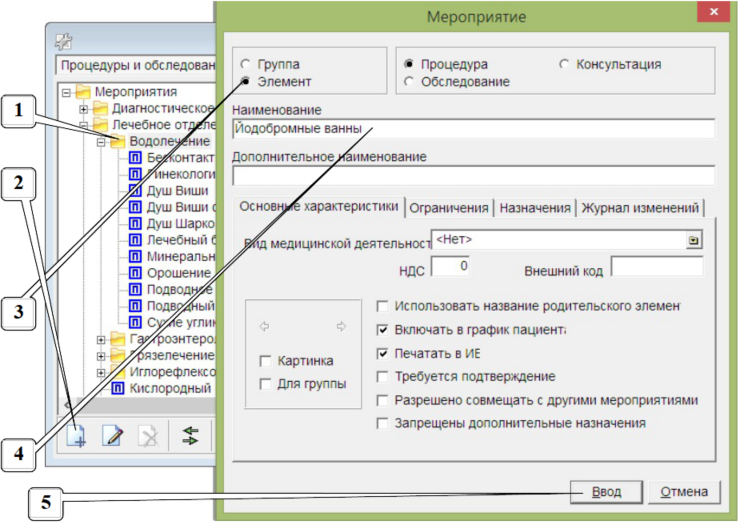The image size is (739, 523).
Task: Click the edit pencil toolbar icon
Action: pyautogui.click(x=111, y=435)
